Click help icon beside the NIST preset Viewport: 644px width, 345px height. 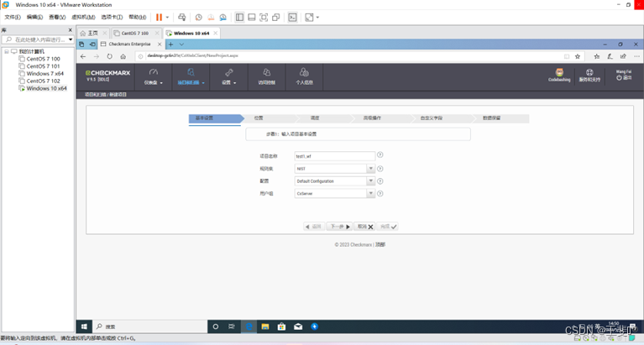coord(380,169)
